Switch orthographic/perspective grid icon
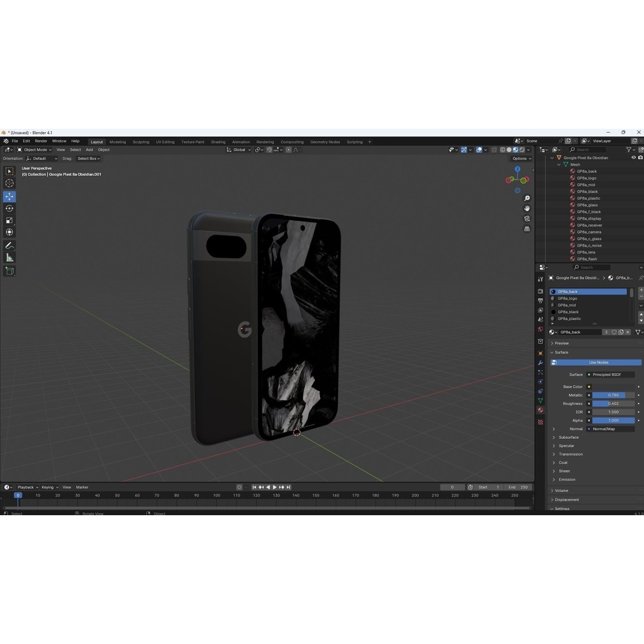 pos(527,229)
